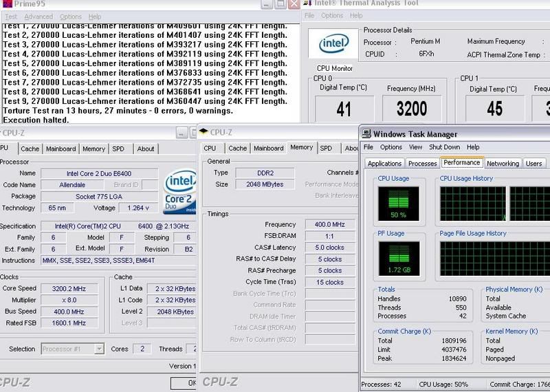Click the Rated FSB field showing 1600.1 MHz

pyautogui.click(x=69, y=323)
